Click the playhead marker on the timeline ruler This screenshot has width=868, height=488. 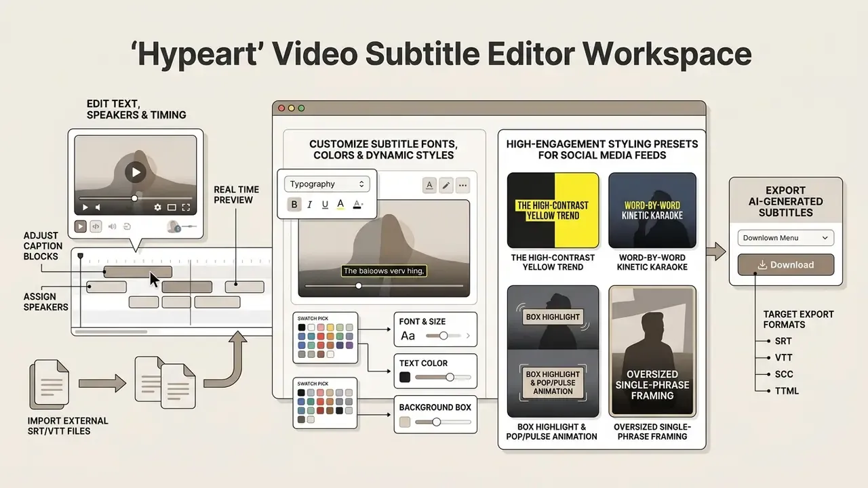tap(81, 256)
